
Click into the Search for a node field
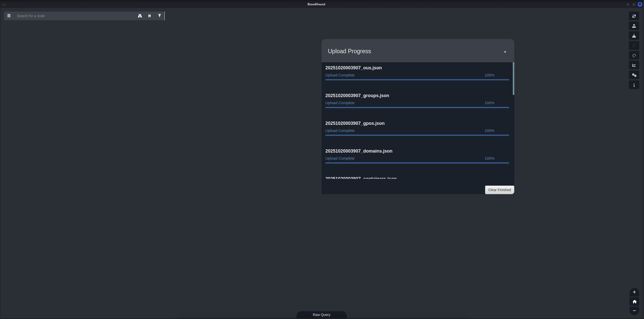[76, 16]
